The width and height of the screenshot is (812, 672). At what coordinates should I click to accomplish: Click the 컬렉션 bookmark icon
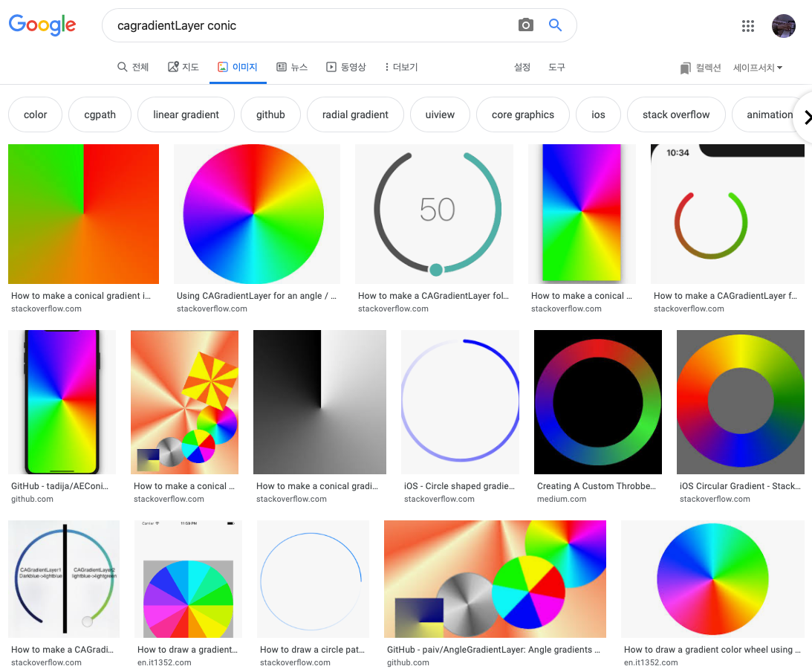(685, 68)
